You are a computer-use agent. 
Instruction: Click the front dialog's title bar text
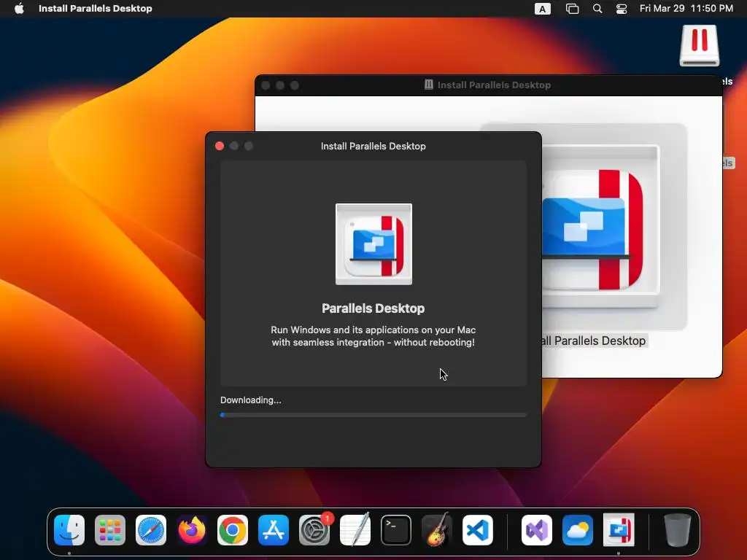[x=373, y=146]
